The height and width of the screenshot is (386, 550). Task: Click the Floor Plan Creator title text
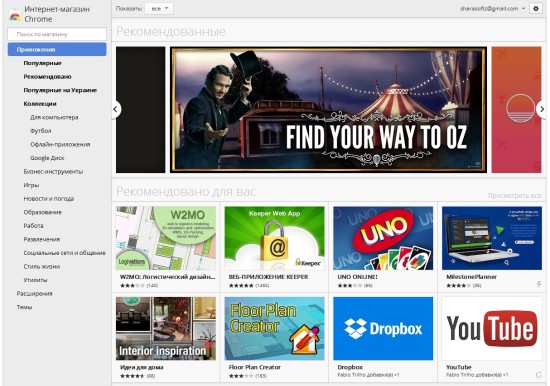click(x=255, y=367)
